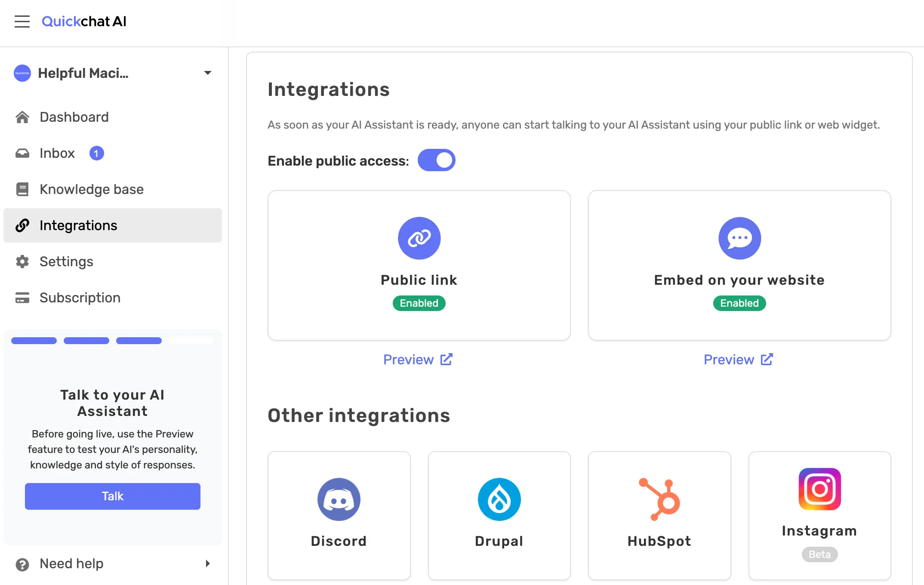Click the Public link chain icon

[419, 238]
